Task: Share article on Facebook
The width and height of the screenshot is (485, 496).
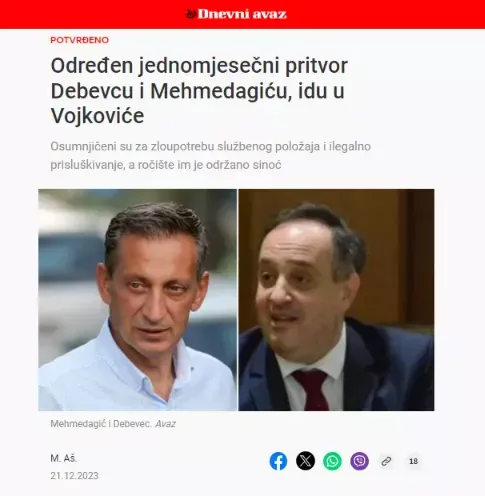Action: tap(278, 461)
